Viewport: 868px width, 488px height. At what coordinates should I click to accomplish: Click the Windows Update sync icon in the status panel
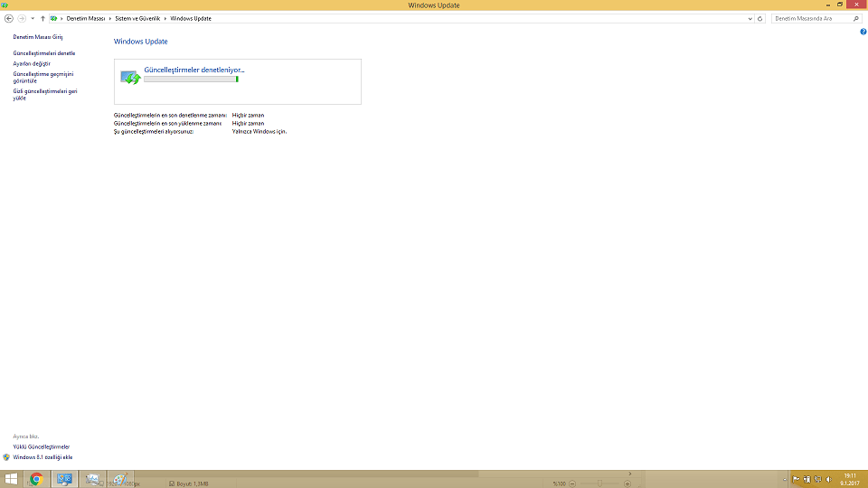130,76
